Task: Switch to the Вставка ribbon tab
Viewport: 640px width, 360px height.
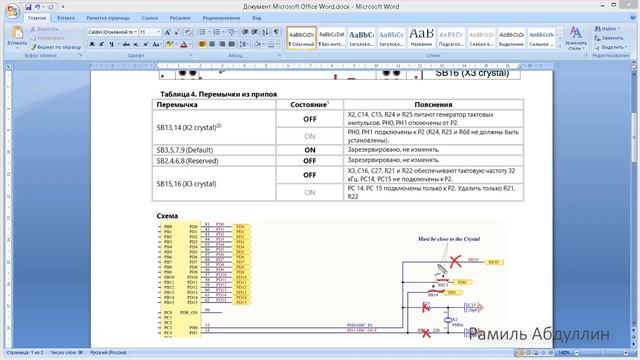Action: pyautogui.click(x=66, y=18)
